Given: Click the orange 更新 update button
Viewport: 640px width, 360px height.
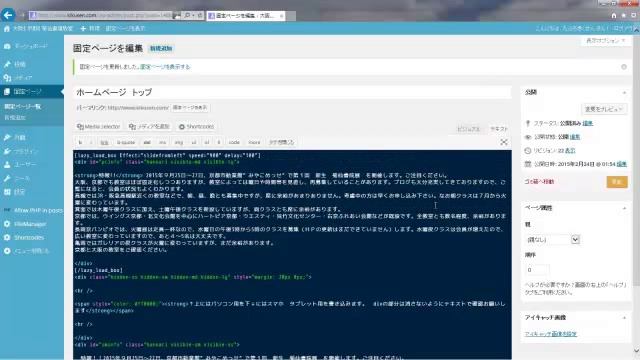Looking at the screenshot, I should point(617,182).
